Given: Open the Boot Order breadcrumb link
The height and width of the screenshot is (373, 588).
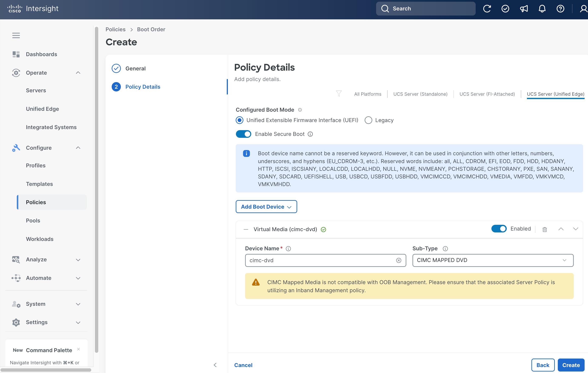Looking at the screenshot, I should point(151,29).
